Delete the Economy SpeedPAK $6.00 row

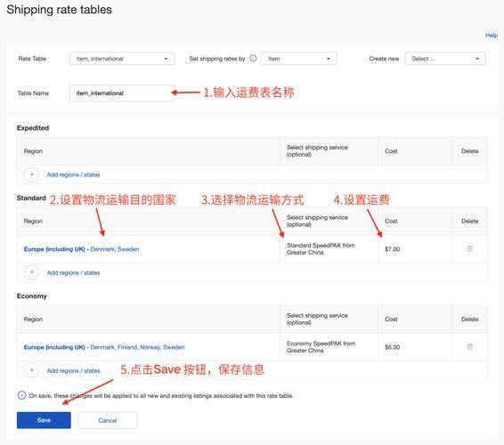469,347
